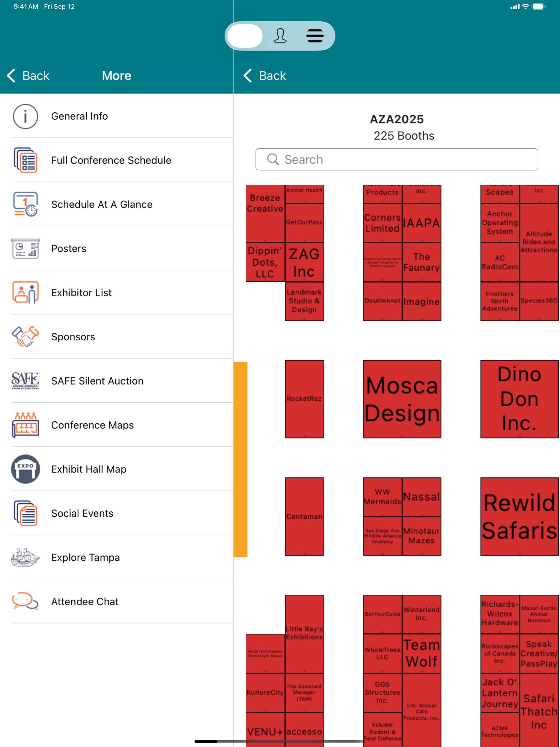Tap the Exhibitor List booth icon
560x747 pixels.
[x=25, y=293]
